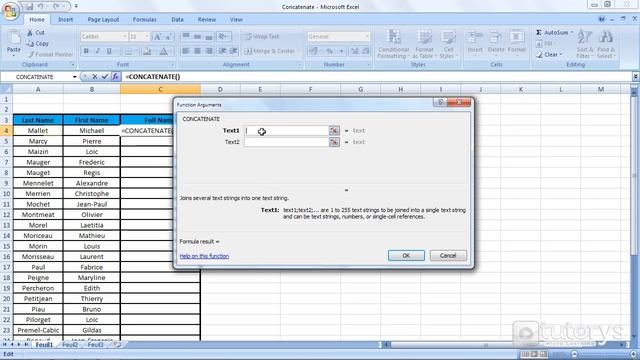
Task: Toggle Wrap Text
Action: coord(262,36)
